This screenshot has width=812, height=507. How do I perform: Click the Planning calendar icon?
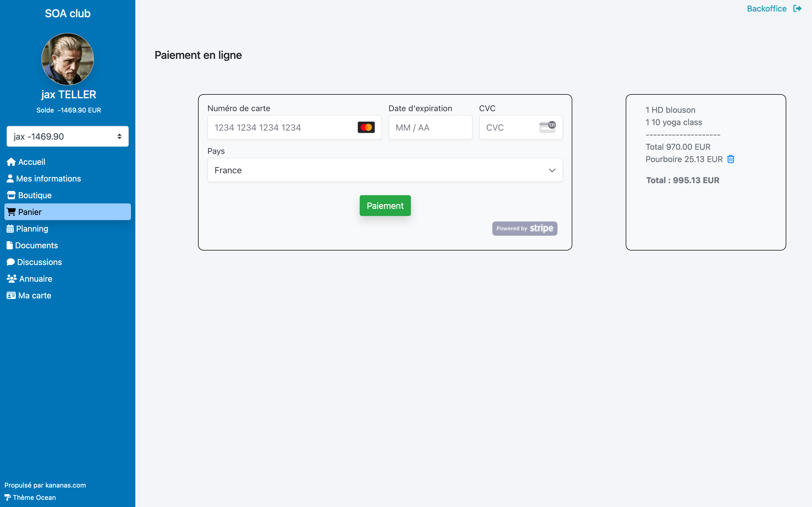10,229
